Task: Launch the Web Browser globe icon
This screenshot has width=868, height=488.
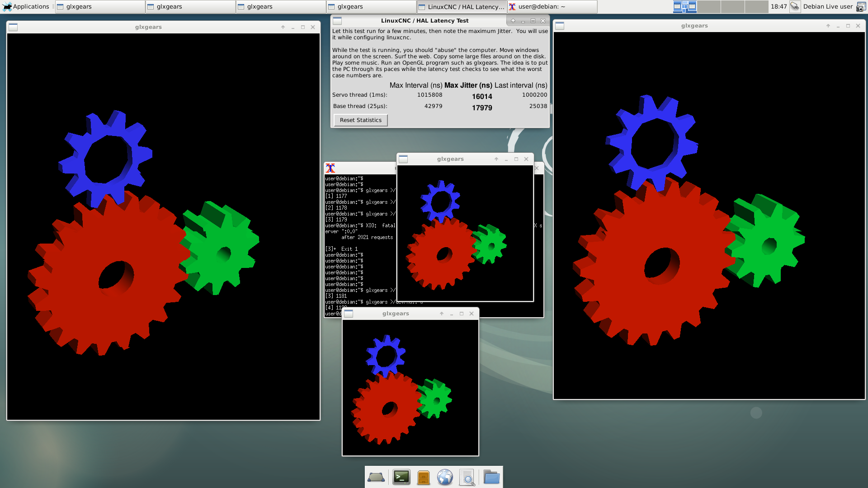Action: 445,477
